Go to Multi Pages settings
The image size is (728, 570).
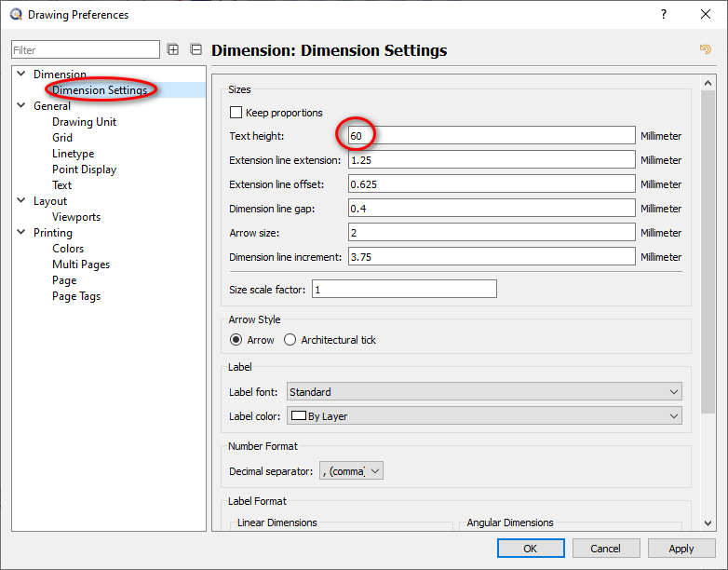[x=81, y=265]
